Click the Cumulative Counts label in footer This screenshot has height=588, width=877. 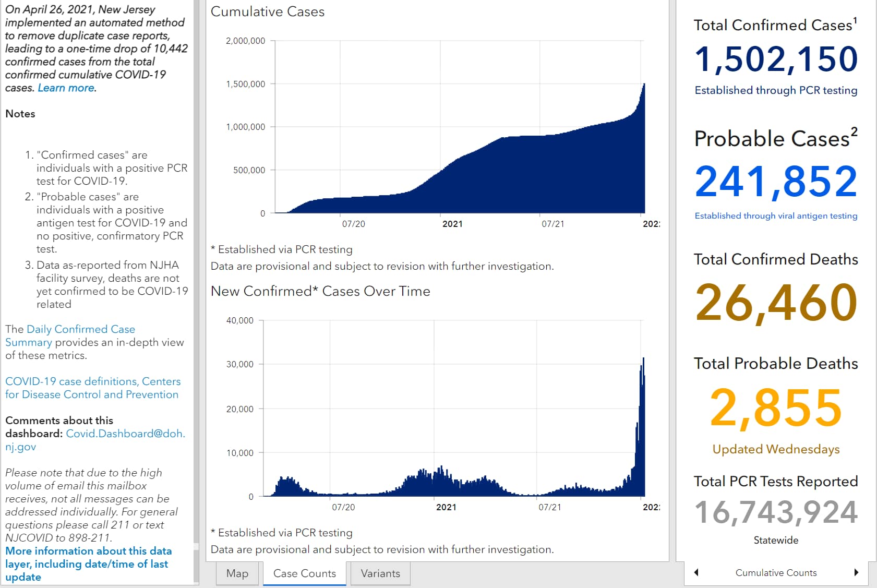click(776, 572)
